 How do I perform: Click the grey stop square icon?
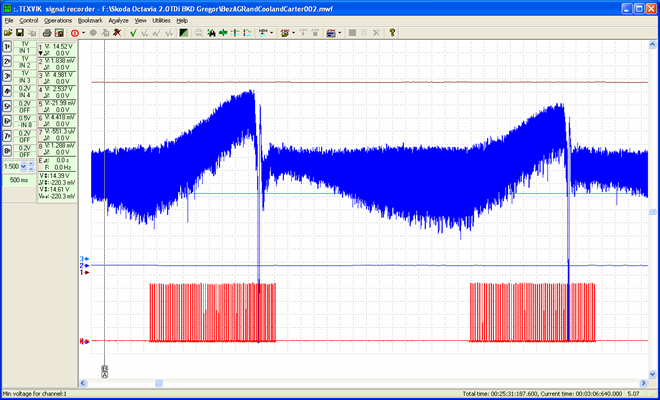point(352,33)
